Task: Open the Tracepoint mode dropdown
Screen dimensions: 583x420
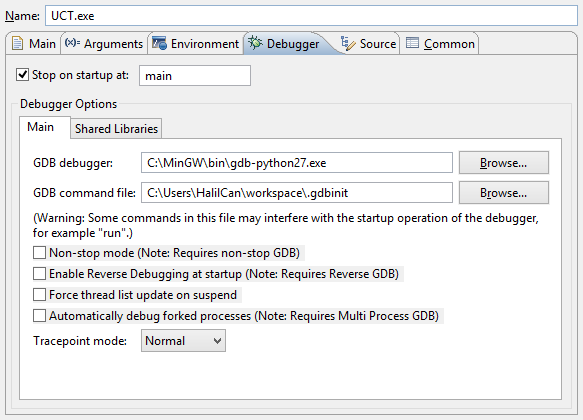Action: 183,340
